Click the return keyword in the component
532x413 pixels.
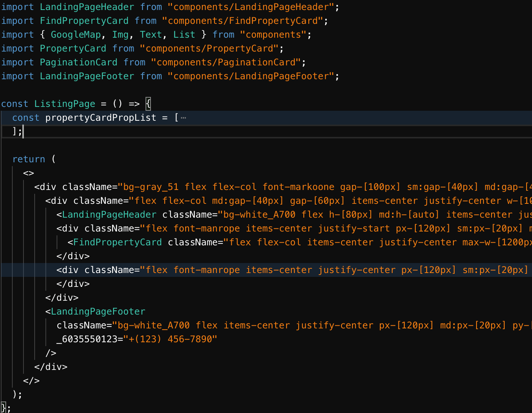click(x=29, y=159)
